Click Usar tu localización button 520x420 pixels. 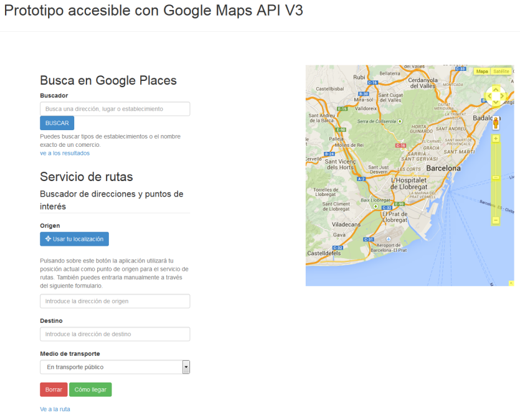tap(75, 239)
